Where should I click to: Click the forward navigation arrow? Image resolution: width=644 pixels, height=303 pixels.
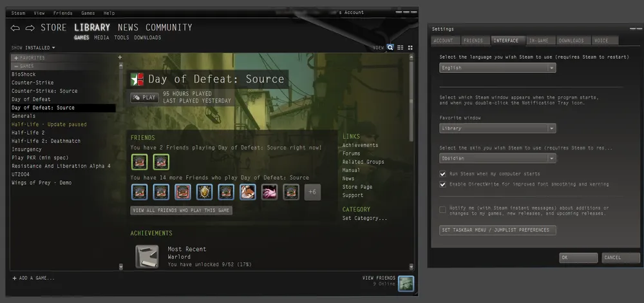(30, 28)
